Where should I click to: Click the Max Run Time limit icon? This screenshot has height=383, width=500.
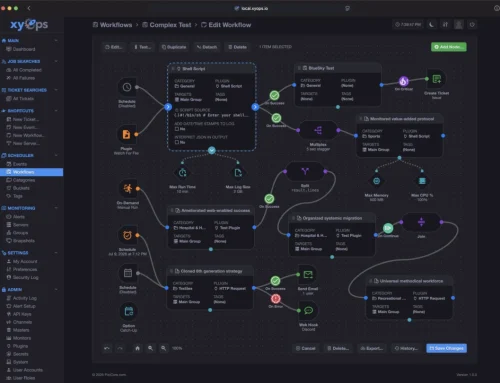[182, 173]
